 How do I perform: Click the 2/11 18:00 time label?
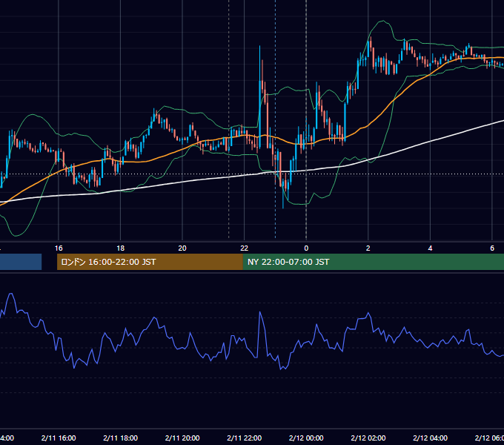pyautogui.click(x=120, y=438)
